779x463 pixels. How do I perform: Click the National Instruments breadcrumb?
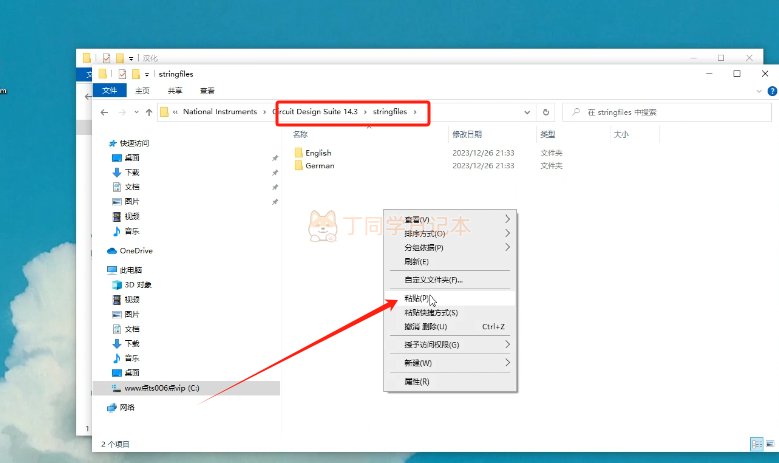[x=220, y=112]
